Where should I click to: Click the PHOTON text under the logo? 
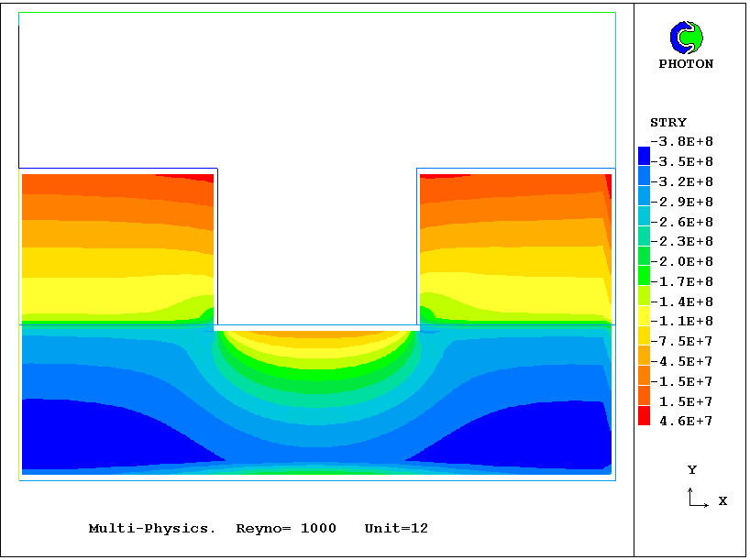[x=686, y=64]
